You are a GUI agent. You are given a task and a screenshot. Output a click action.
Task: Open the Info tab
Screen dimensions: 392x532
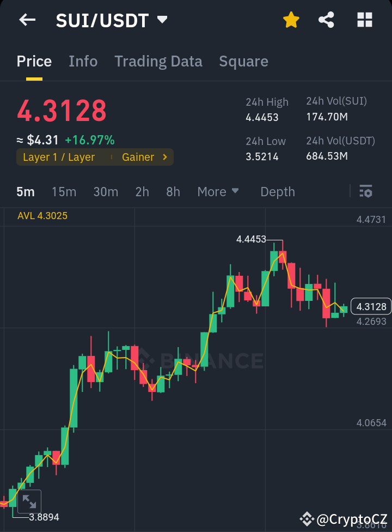(83, 61)
